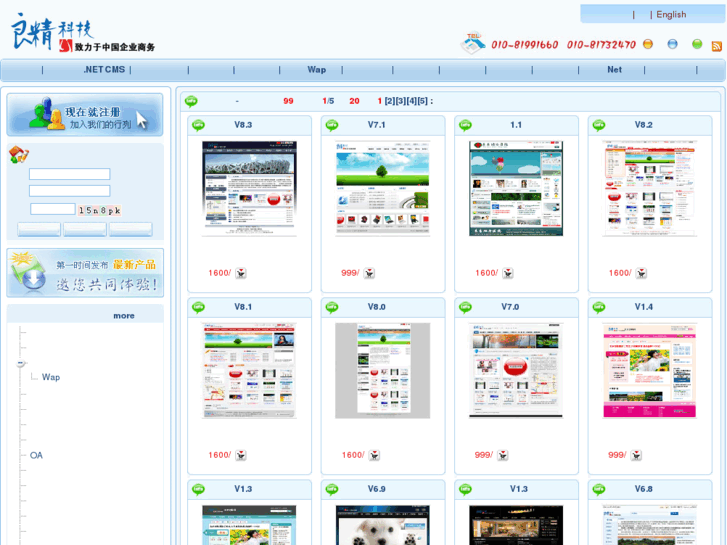Viewport: 727px width, 545px height.
Task: Select the blue theme color ball
Action: coord(672,44)
